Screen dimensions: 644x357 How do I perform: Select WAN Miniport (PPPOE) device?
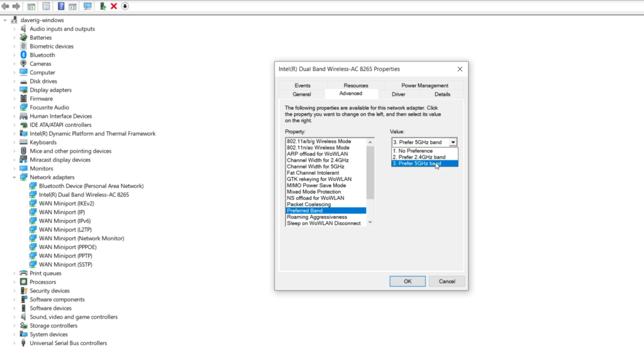[x=68, y=247]
